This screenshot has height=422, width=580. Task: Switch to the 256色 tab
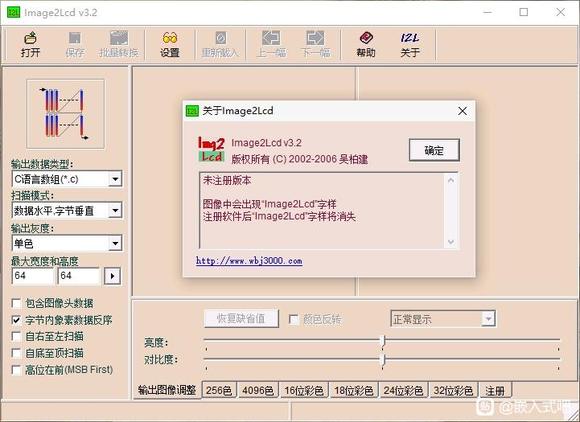point(219,390)
